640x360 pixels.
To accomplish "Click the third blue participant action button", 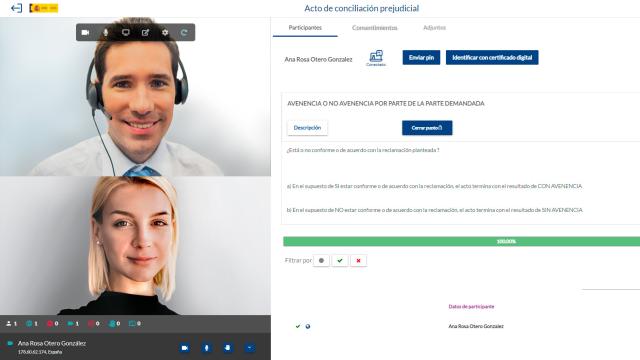I will pos(228,348).
